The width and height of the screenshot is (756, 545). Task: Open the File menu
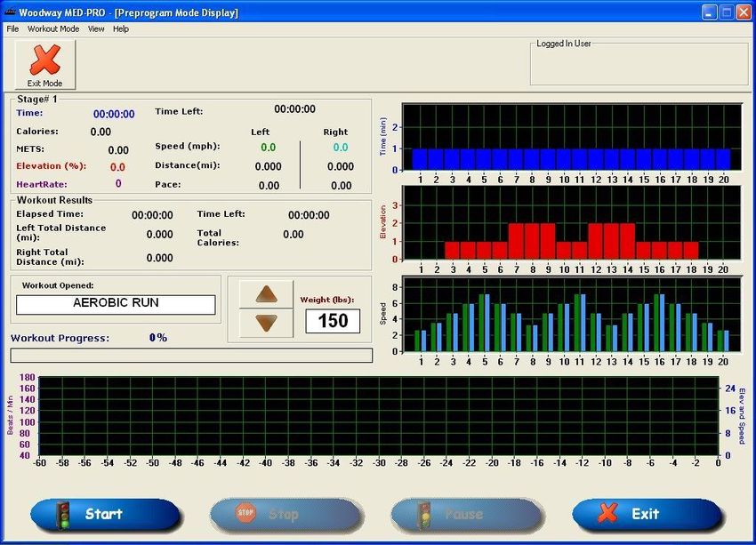tap(12, 29)
